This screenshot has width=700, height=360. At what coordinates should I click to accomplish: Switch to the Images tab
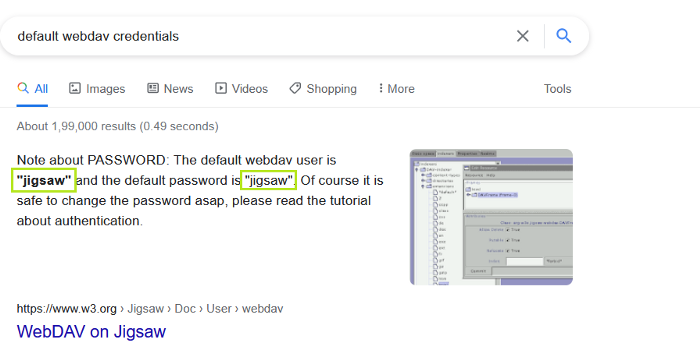[97, 88]
